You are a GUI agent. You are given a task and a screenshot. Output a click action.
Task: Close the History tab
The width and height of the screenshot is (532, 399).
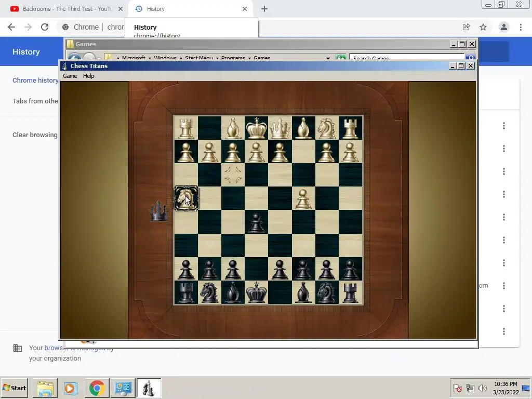(x=245, y=9)
